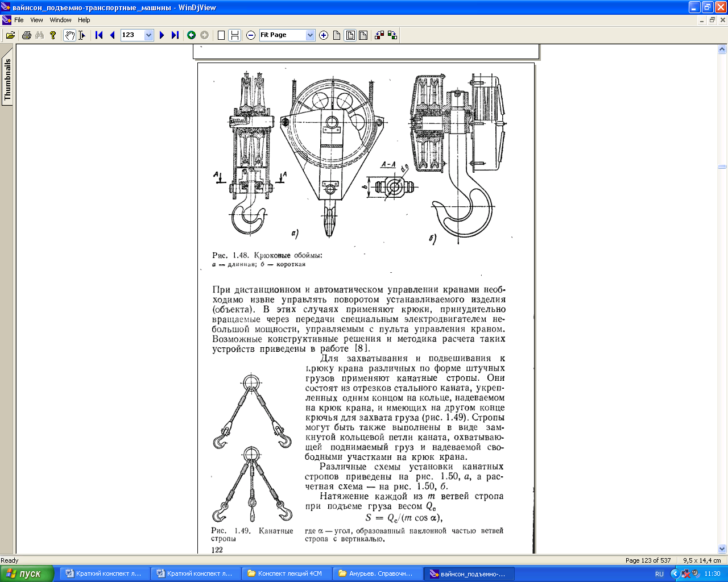Restore the inner document window
This screenshot has height=582, width=728.
(712, 20)
